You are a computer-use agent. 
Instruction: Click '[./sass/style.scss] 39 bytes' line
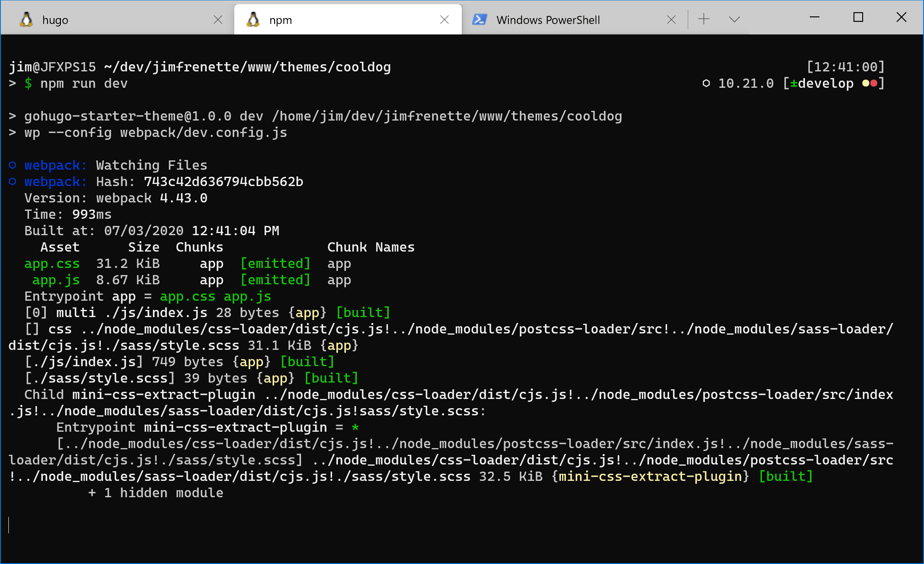(191, 378)
